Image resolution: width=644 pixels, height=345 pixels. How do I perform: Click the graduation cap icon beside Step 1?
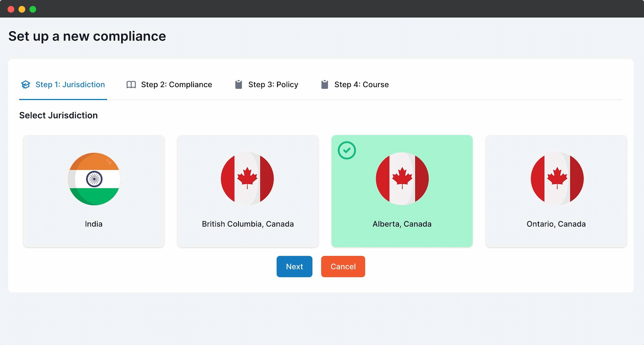(26, 85)
